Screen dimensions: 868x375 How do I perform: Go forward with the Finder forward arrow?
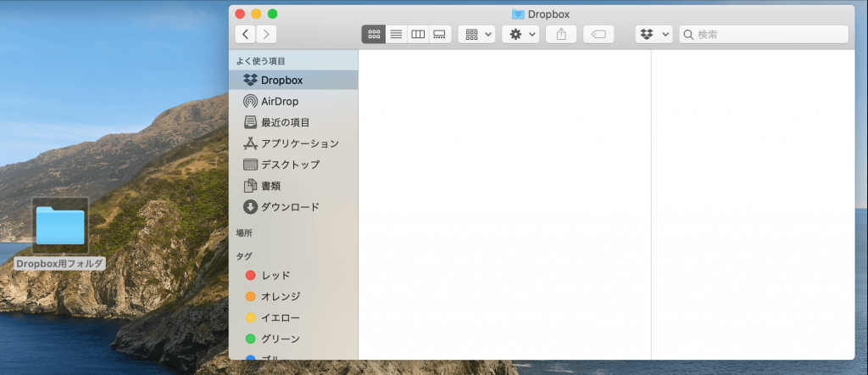click(266, 34)
